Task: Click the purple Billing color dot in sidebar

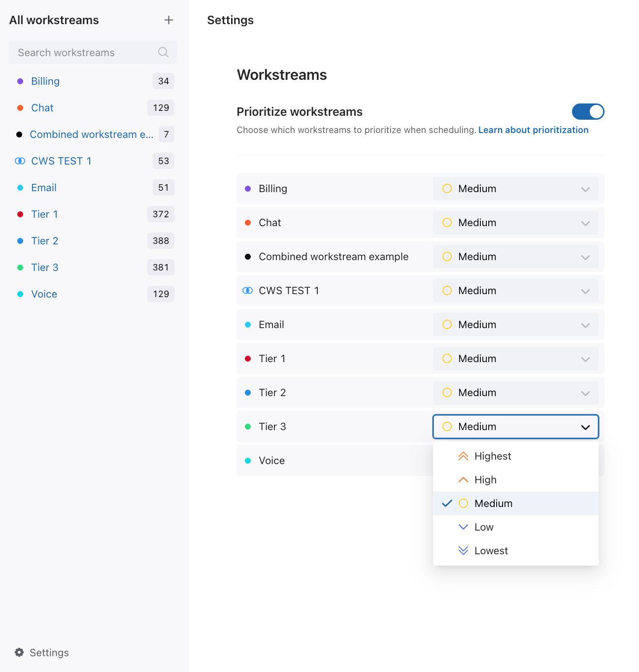Action: click(20, 81)
